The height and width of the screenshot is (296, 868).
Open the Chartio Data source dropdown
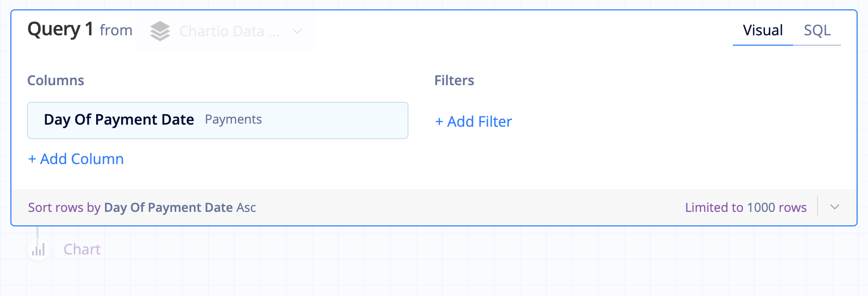click(x=226, y=31)
